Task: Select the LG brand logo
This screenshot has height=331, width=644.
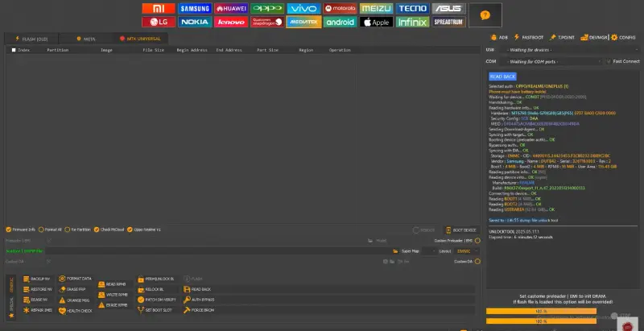Action: click(x=159, y=22)
